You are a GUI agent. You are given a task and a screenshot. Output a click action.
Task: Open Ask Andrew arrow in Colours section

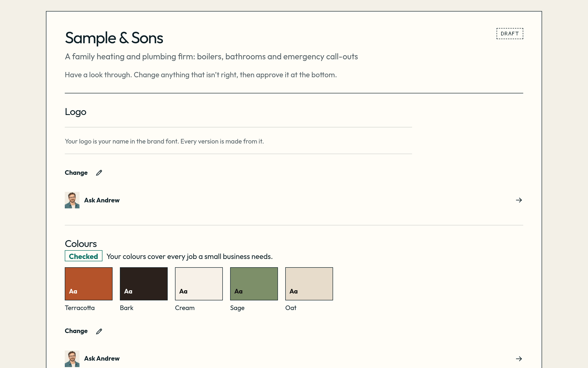[x=519, y=359]
